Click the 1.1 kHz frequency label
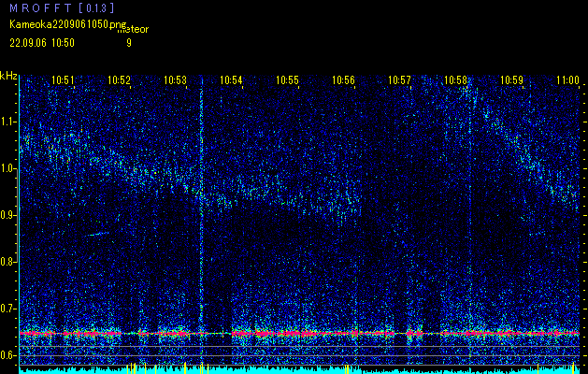588x374 pixels. [7, 122]
